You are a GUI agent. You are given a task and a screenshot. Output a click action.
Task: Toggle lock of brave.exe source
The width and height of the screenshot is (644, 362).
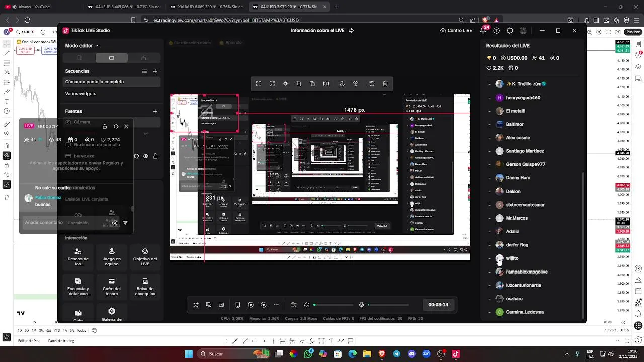click(155, 156)
